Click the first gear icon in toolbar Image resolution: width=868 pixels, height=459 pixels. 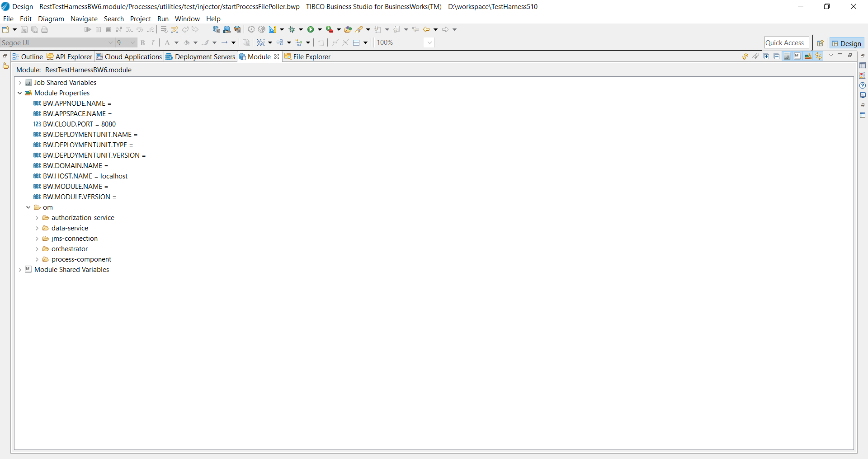coord(251,30)
